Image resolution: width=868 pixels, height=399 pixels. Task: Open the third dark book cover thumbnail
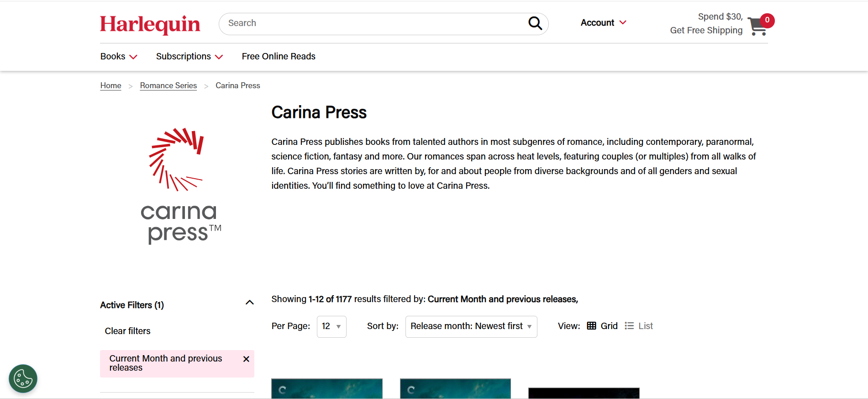(x=584, y=393)
